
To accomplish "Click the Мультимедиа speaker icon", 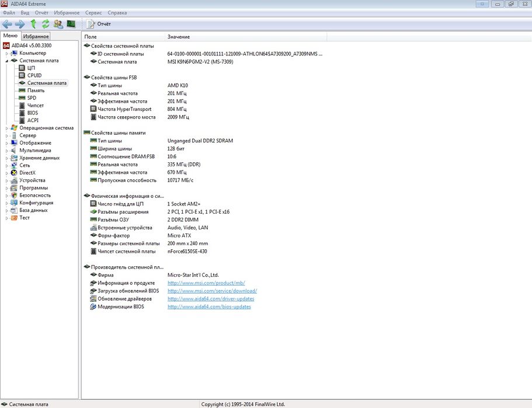I will coord(14,150).
